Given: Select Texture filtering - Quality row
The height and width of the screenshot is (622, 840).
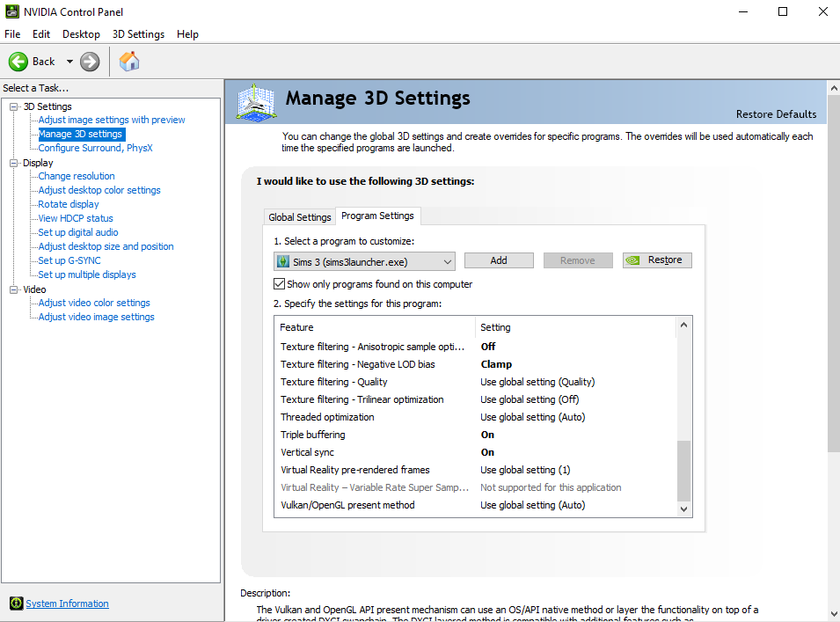Looking at the screenshot, I should tap(476, 382).
